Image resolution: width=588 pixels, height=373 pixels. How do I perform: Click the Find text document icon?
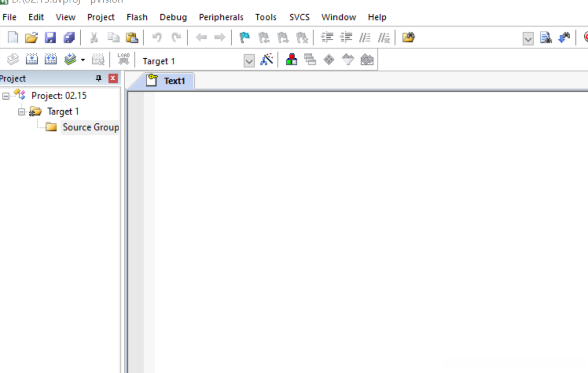click(x=546, y=38)
